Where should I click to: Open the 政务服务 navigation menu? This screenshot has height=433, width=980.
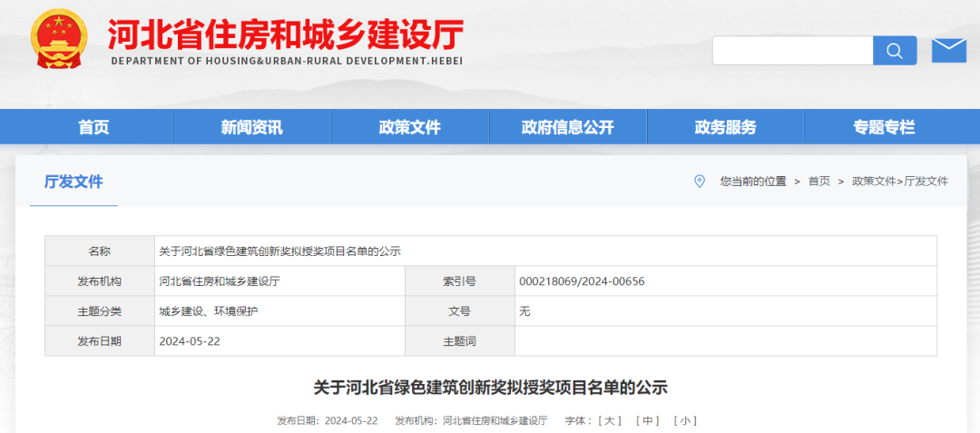click(x=726, y=127)
